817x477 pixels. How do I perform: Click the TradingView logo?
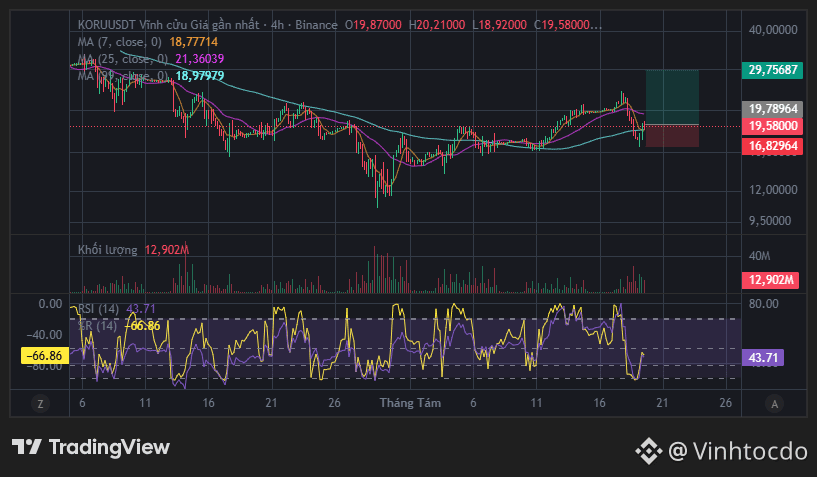[91, 447]
